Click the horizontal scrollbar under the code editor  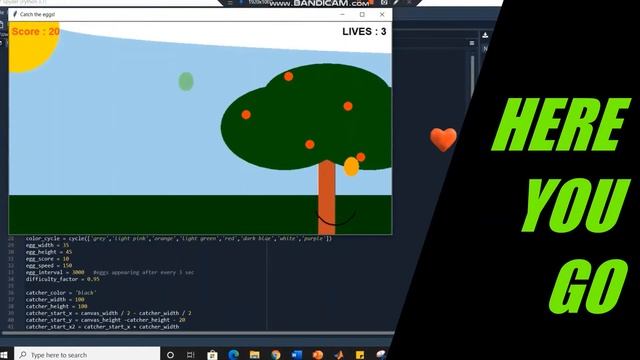pos(198,333)
